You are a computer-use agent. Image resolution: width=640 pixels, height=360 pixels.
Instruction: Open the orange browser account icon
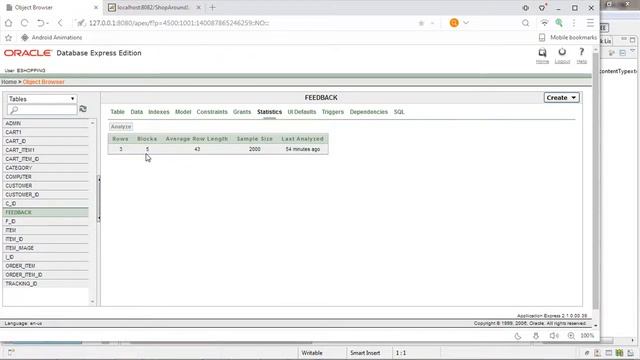454,23
